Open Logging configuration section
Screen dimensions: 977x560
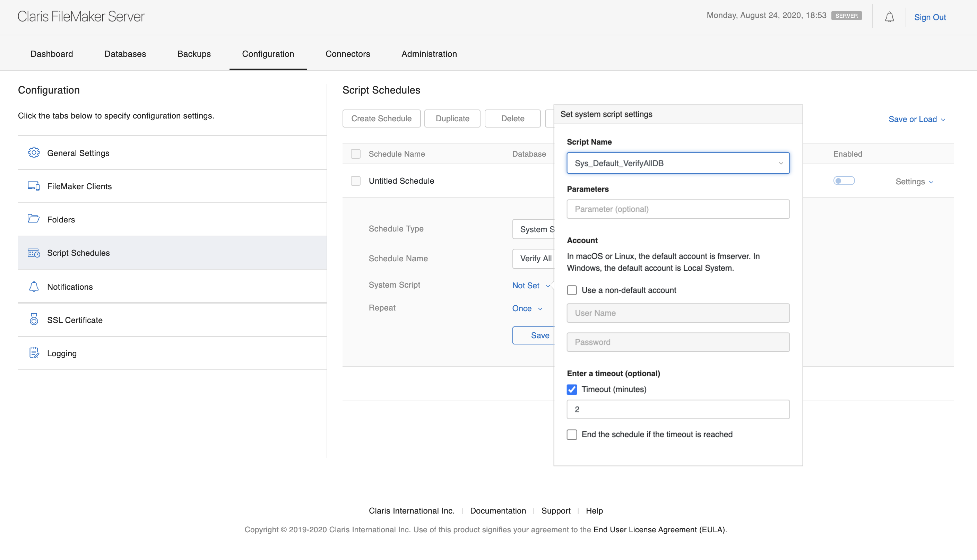tap(172, 353)
